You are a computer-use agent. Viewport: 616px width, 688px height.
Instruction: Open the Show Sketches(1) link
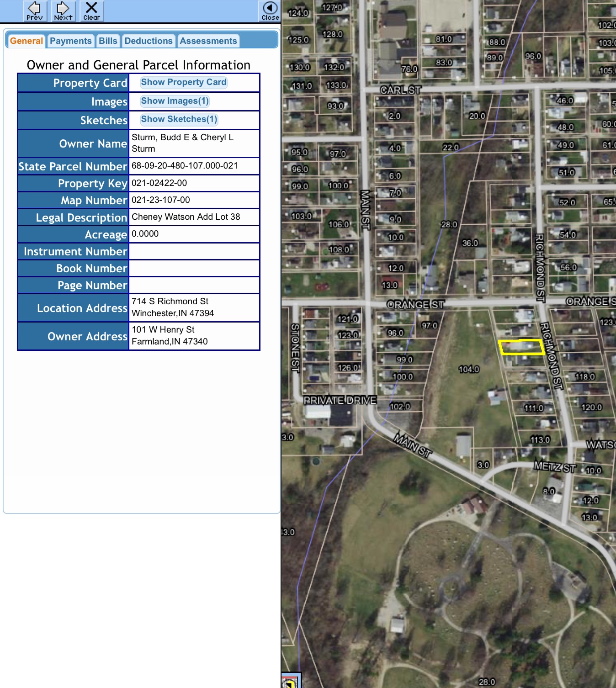click(x=179, y=119)
